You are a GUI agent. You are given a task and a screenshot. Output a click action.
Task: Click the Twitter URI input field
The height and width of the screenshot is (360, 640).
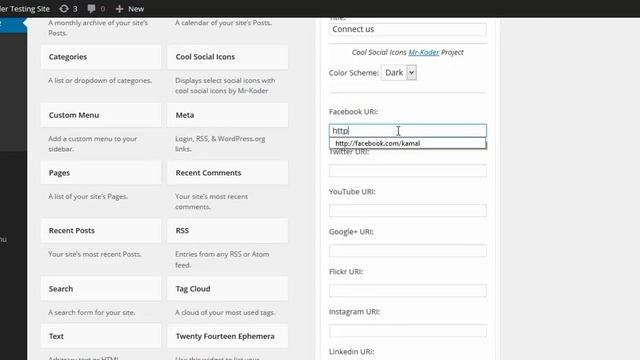point(408,171)
